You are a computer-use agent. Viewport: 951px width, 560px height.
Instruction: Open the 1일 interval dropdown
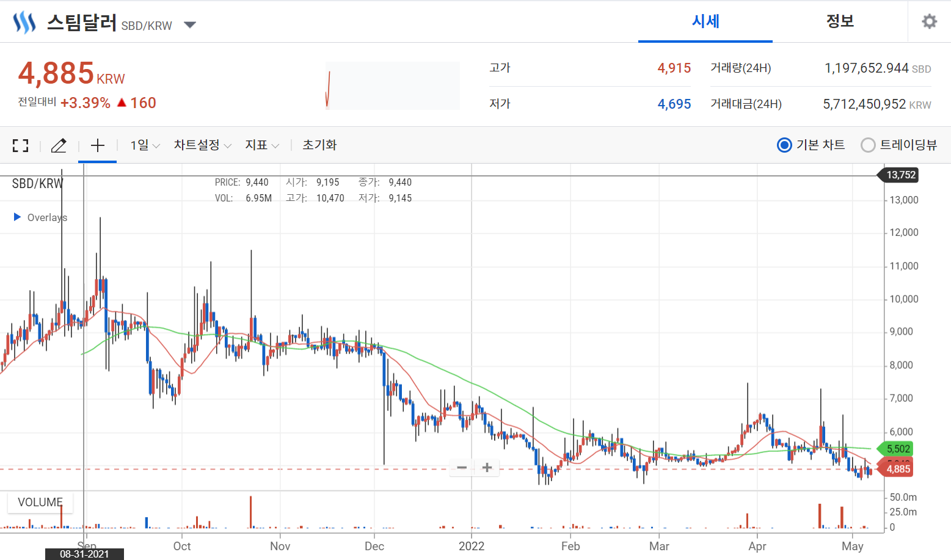[x=145, y=145]
